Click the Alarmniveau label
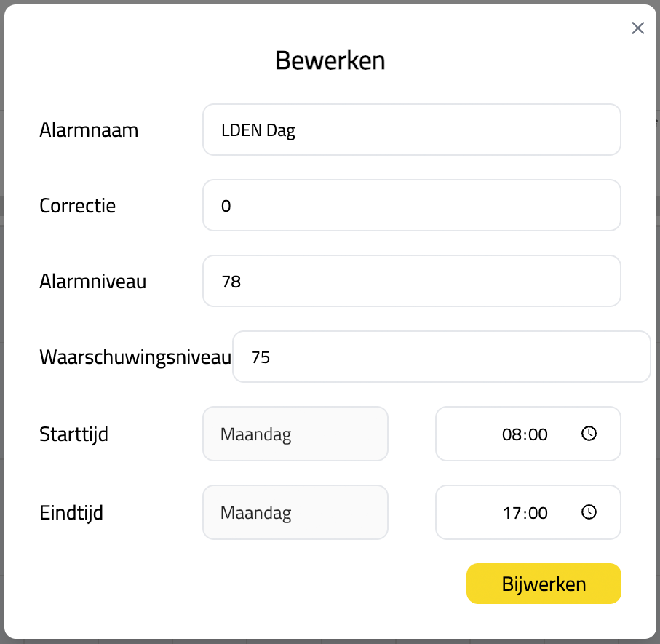This screenshot has width=660, height=644. [92, 282]
